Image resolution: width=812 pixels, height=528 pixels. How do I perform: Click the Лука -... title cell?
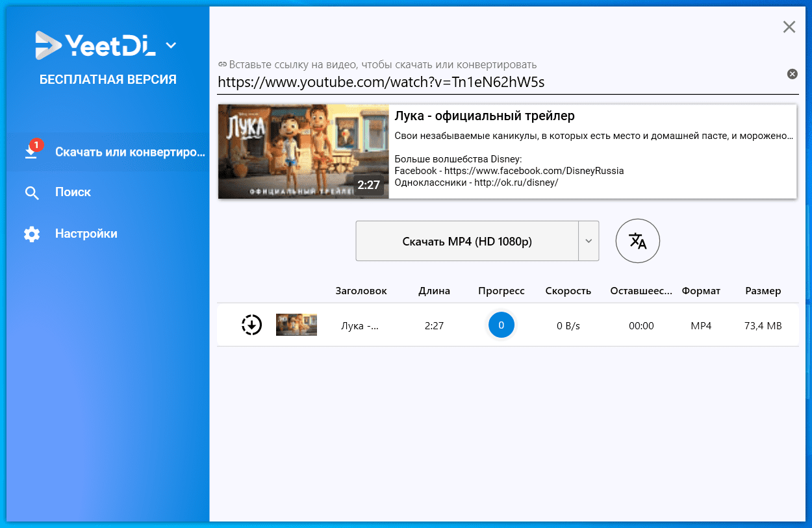[360, 326]
